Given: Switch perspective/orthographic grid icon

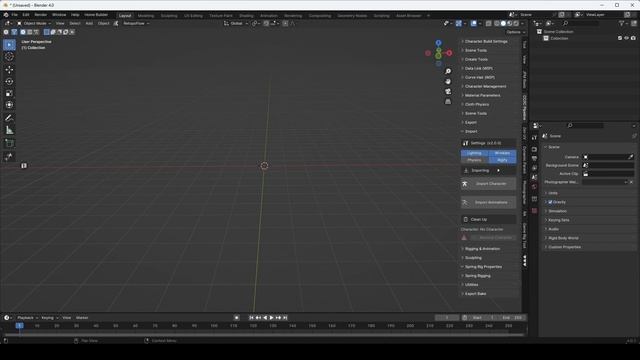Looking at the screenshot, I should pos(448,101).
